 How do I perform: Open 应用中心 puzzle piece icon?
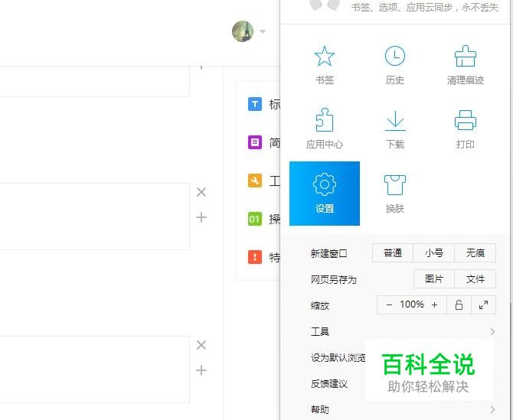tap(324, 119)
